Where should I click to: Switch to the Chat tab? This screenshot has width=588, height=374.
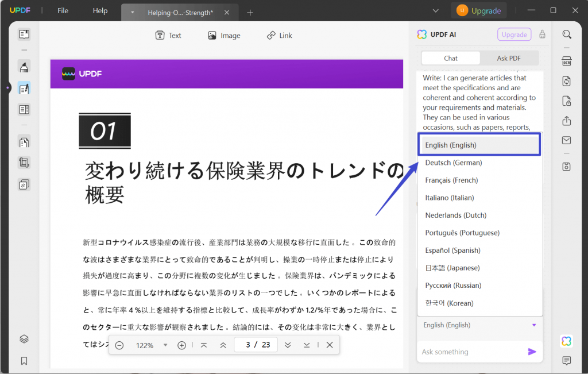pos(450,58)
